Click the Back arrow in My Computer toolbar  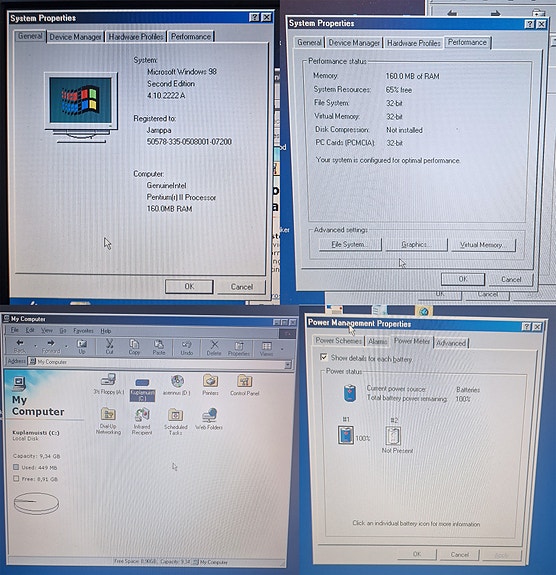click(x=20, y=346)
